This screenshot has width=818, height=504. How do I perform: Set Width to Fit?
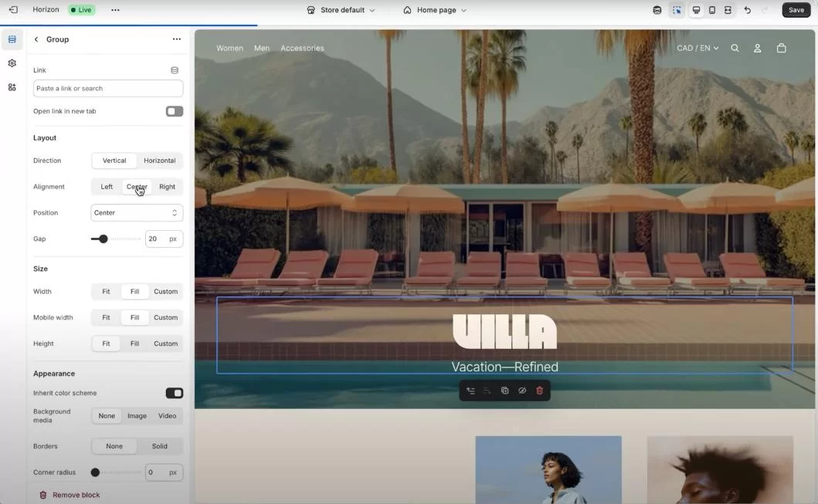(x=106, y=291)
